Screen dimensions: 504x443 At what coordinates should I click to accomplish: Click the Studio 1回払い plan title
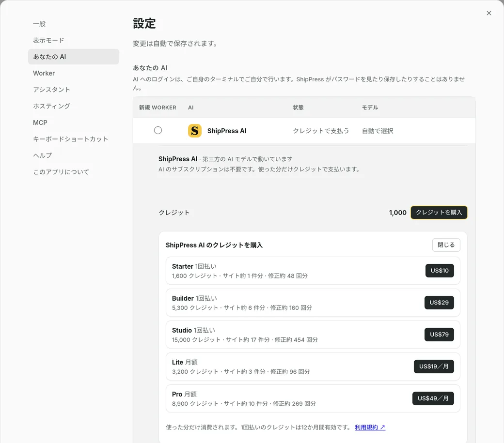(x=193, y=330)
